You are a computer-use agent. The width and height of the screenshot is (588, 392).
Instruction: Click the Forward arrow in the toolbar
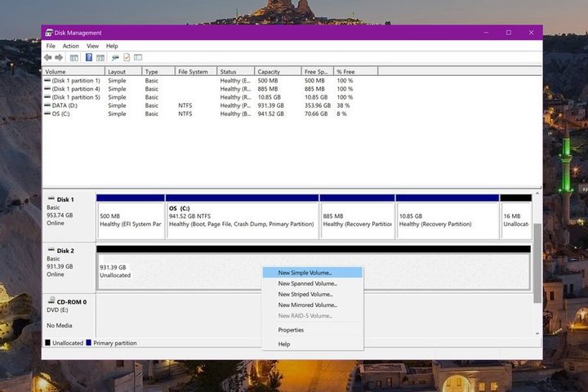point(59,58)
